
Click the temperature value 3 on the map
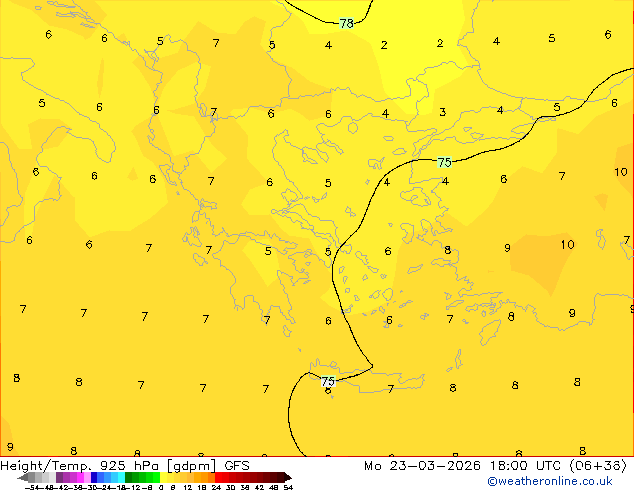443,112
